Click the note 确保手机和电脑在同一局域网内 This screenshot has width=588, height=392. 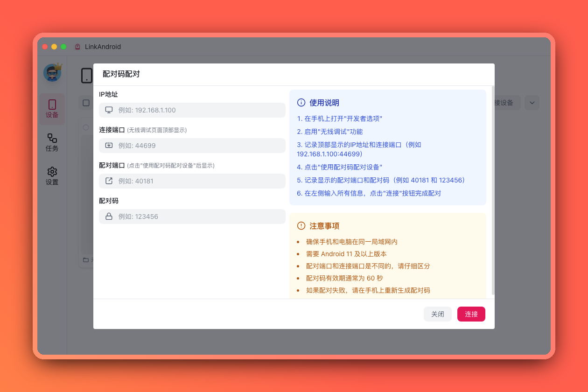[352, 242]
